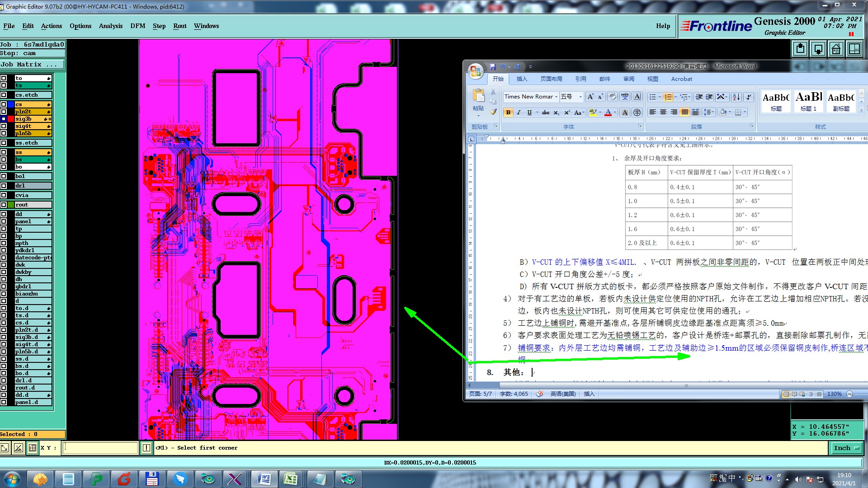868x488 pixels.
Task: Click the Excel icon in Windows taskbar
Action: click(x=291, y=479)
